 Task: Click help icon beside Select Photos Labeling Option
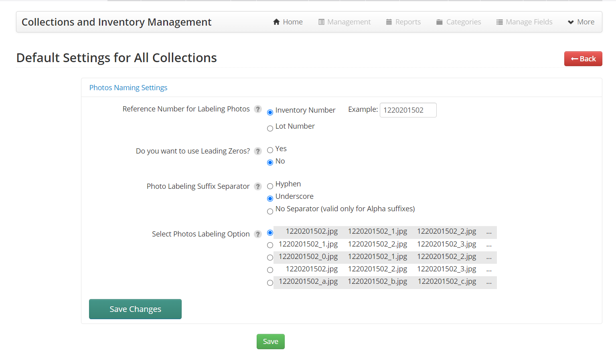point(258,234)
